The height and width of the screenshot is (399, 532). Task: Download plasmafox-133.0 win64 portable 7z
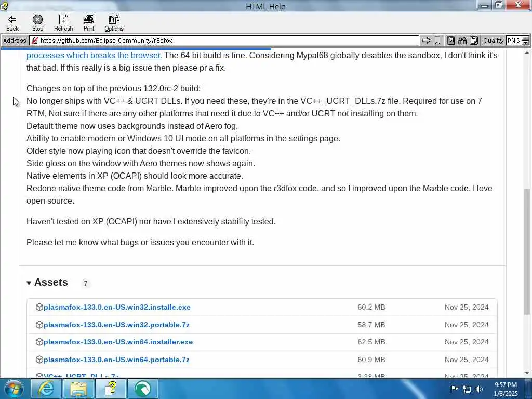[x=116, y=360]
